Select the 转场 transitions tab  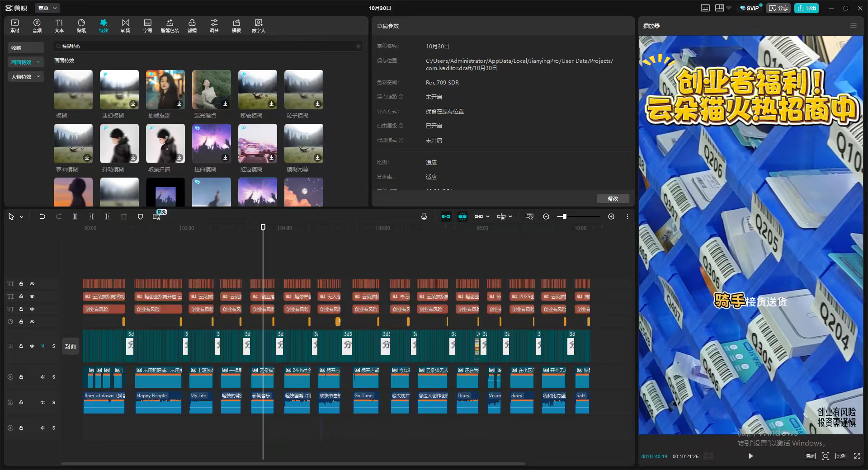tap(126, 26)
